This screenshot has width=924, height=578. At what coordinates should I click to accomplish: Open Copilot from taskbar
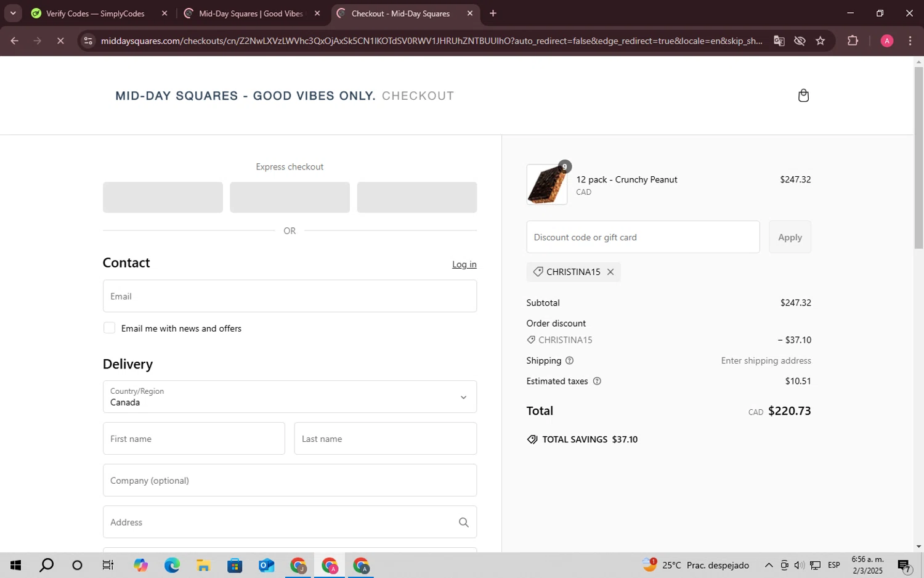tap(140, 566)
